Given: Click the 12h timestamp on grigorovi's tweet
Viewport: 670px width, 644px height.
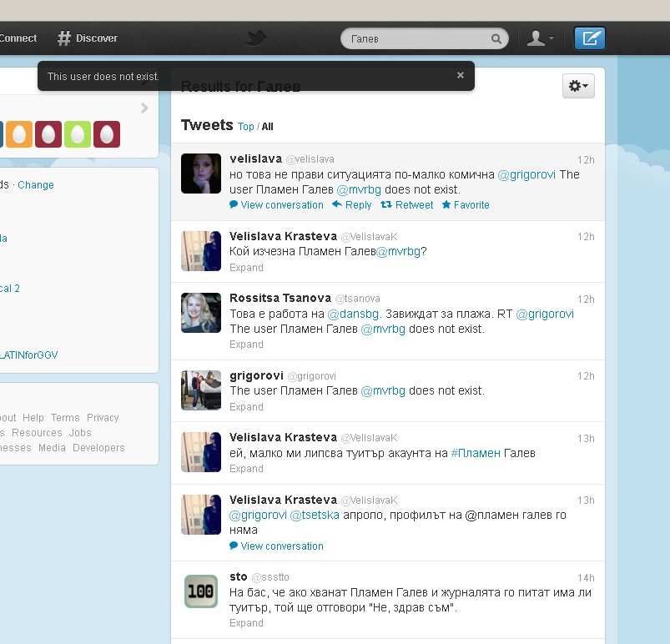Looking at the screenshot, I should tap(586, 376).
